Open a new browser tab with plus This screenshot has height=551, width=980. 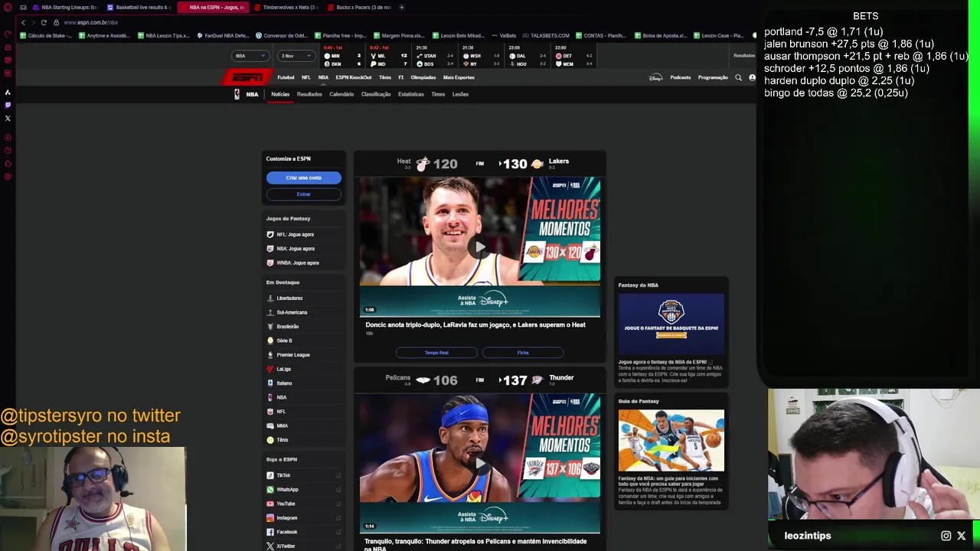[x=402, y=7]
